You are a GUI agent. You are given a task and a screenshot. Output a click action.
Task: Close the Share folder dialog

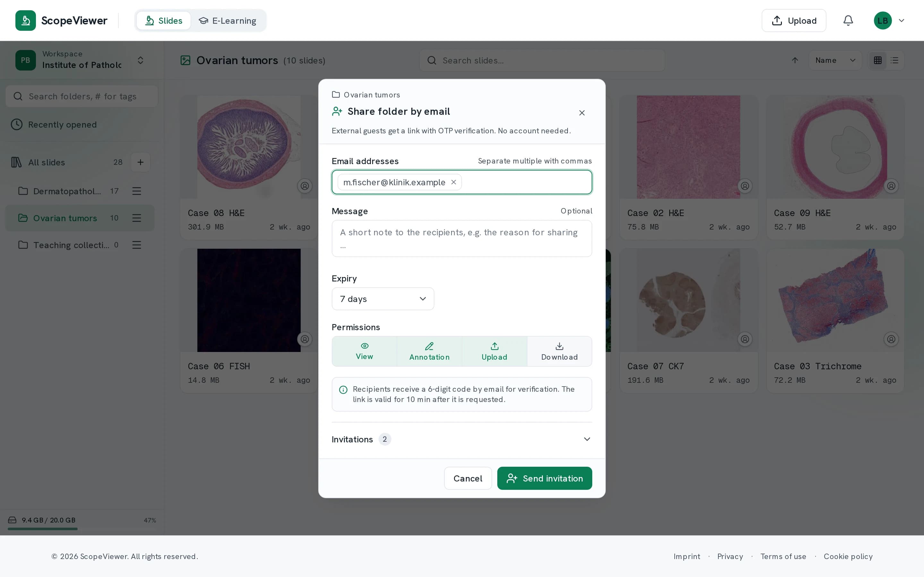click(x=581, y=113)
